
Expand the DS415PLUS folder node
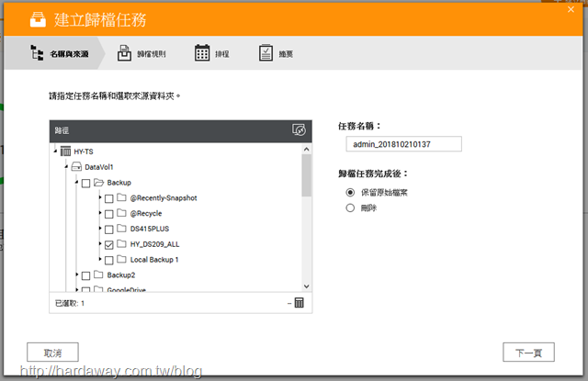(100, 228)
